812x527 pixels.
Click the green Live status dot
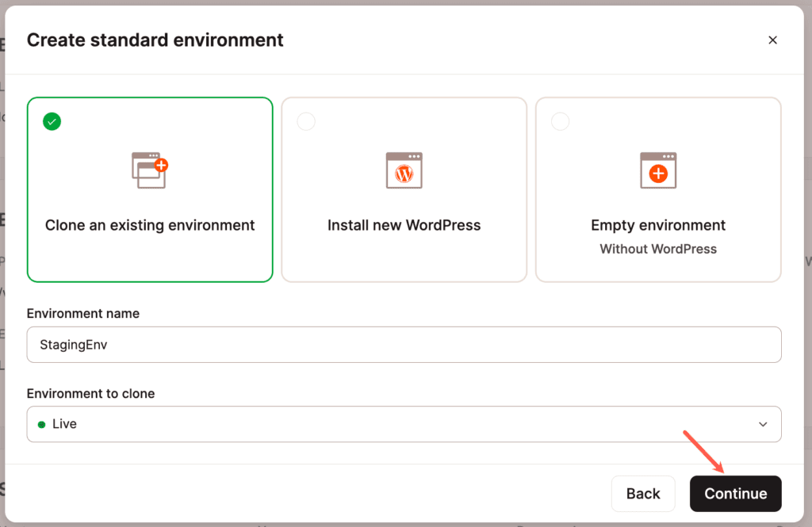[x=41, y=425]
